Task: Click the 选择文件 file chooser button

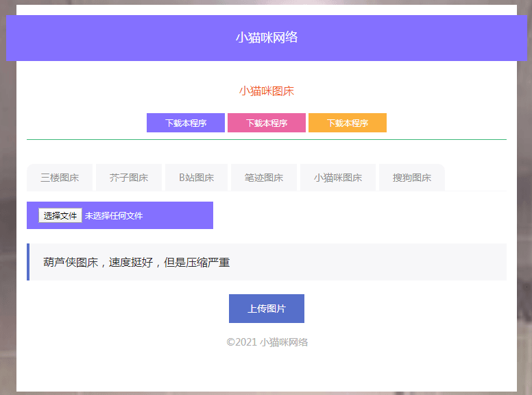Action: (x=60, y=215)
